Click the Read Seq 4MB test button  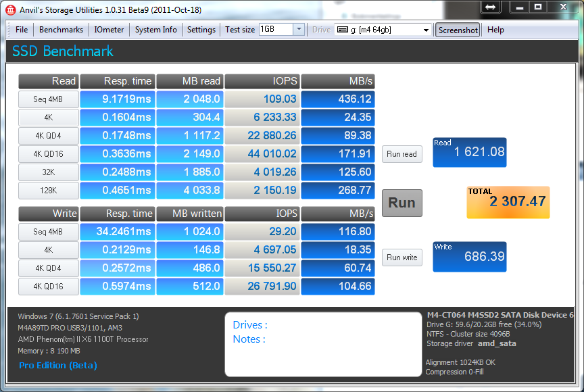point(49,99)
